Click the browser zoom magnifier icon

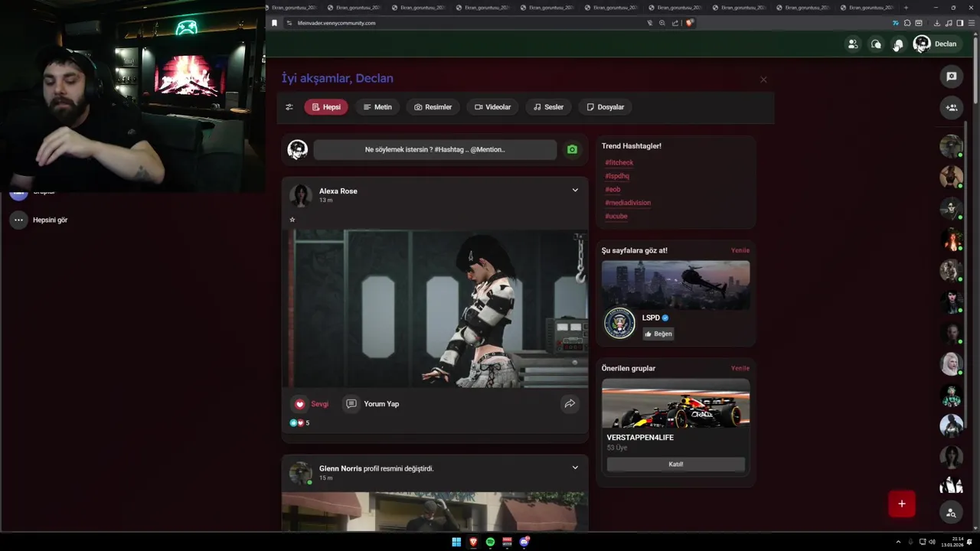point(662,23)
